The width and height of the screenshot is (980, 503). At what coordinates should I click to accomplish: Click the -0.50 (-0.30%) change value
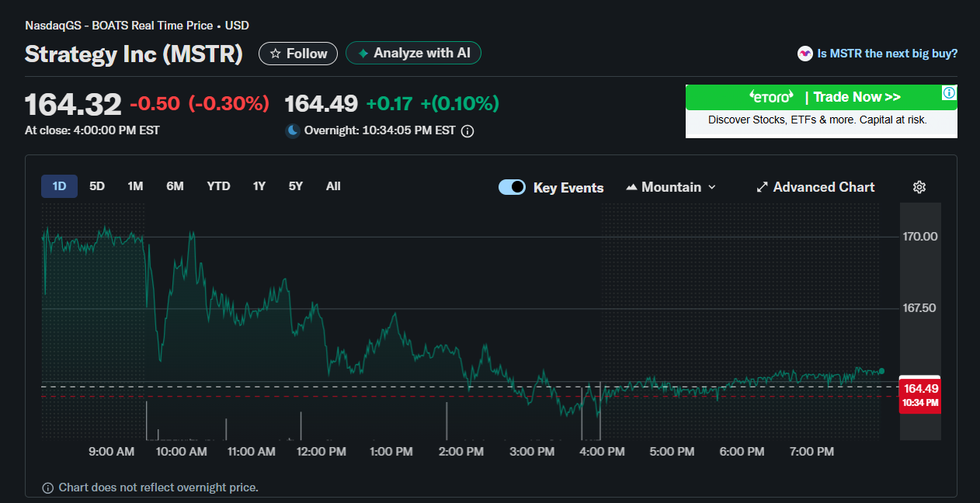(x=200, y=103)
